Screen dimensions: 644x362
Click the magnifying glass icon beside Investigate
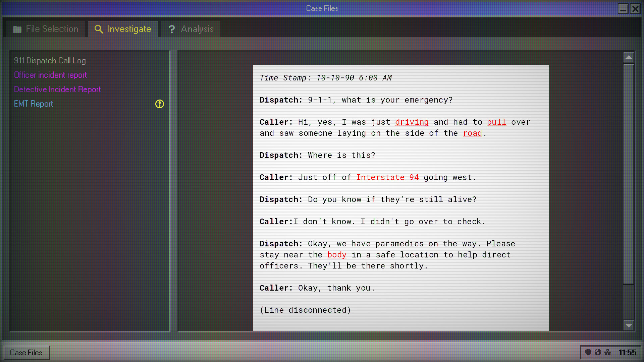[x=99, y=29]
